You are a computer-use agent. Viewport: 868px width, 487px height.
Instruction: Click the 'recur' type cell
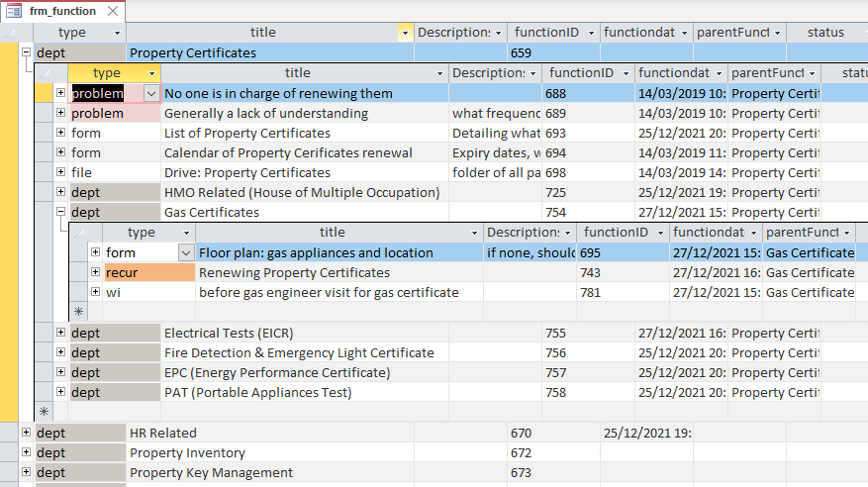[x=149, y=273]
